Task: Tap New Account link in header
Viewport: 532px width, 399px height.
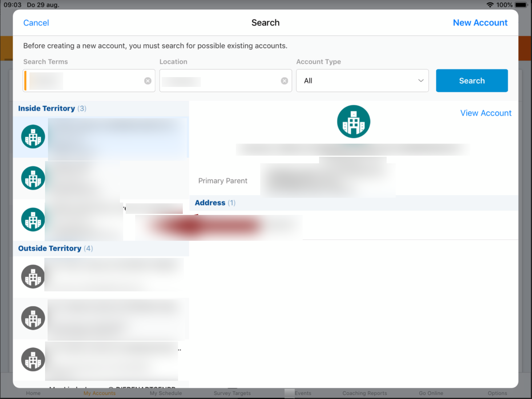Action: (480, 23)
